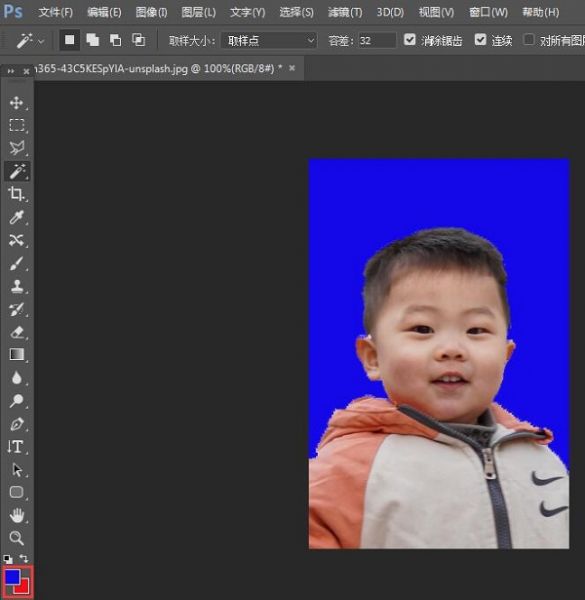
Task: Close the tools panel
Action: coord(26,72)
